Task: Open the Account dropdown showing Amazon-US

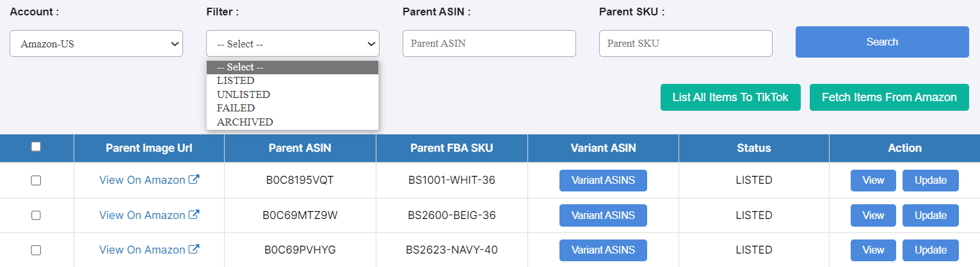Action: [x=96, y=44]
